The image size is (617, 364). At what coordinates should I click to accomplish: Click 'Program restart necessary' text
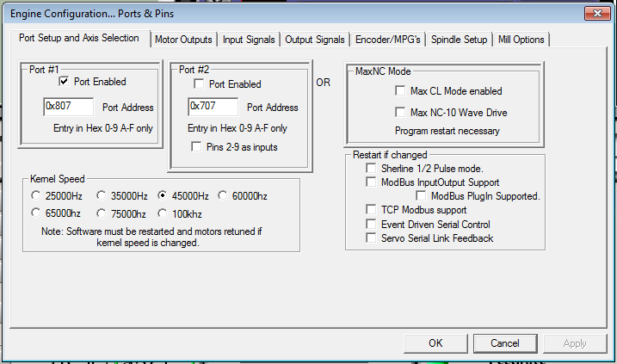[x=447, y=131]
